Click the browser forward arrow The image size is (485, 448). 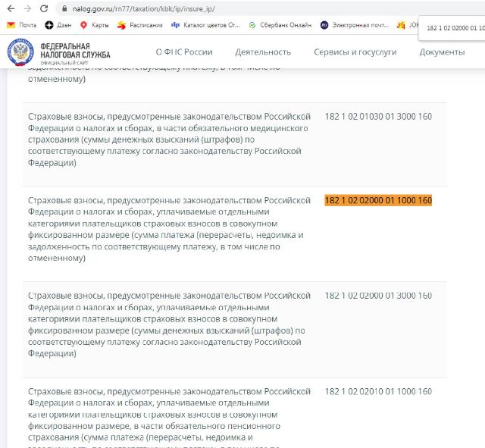click(27, 8)
